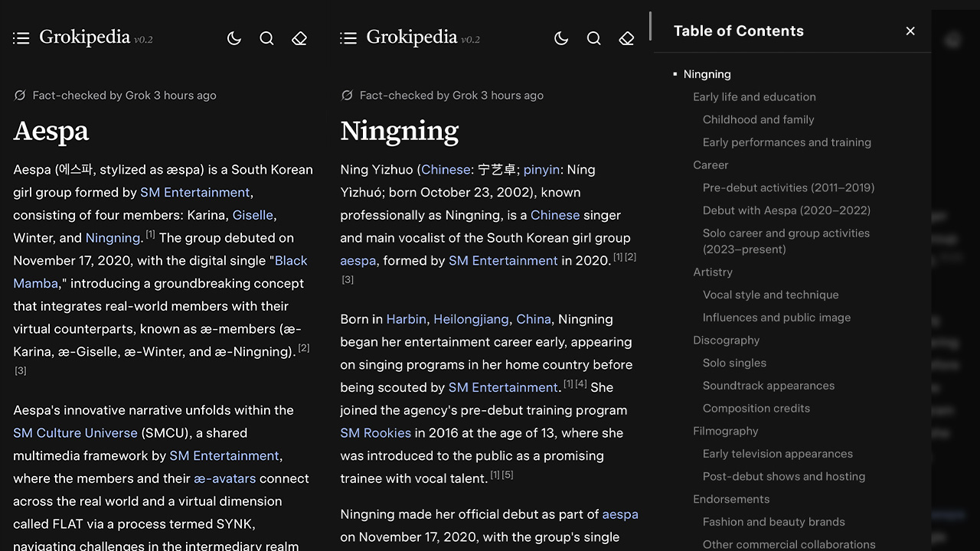Open search on the Ningning page
The height and width of the screenshot is (551, 980).
point(593,38)
